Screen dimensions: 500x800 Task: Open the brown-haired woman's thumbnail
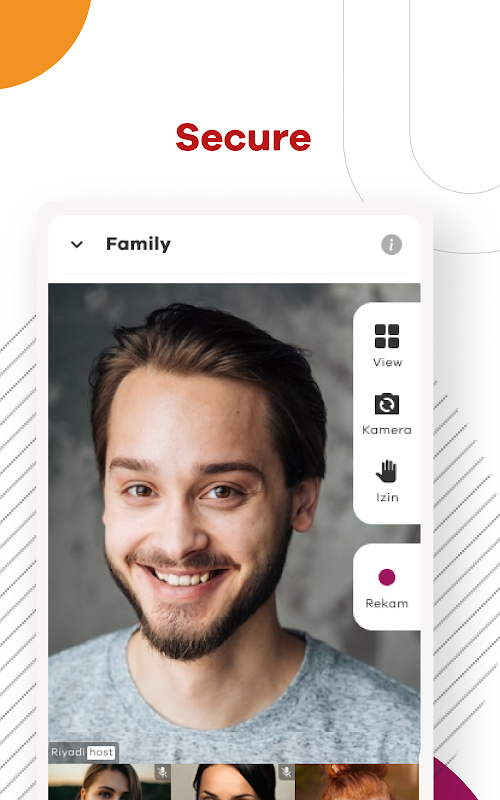[x=109, y=782]
